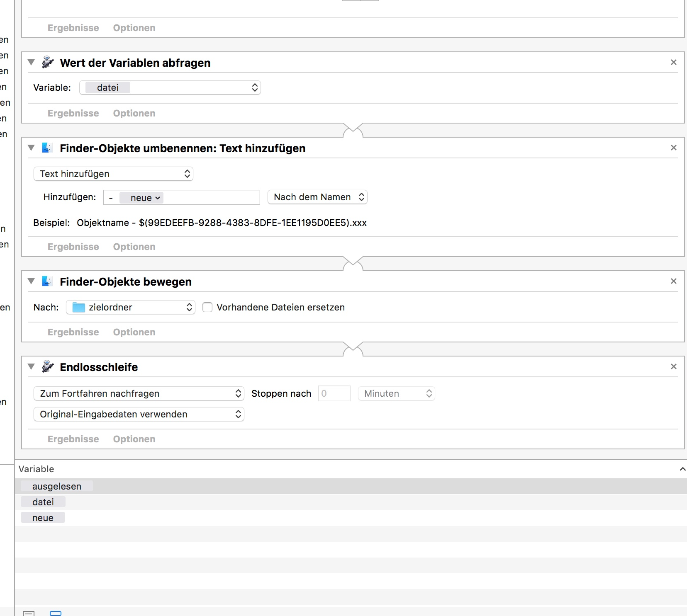Image resolution: width=687 pixels, height=616 pixels.
Task: Click the Automator icon beside Endlosschleife
Action: click(48, 367)
